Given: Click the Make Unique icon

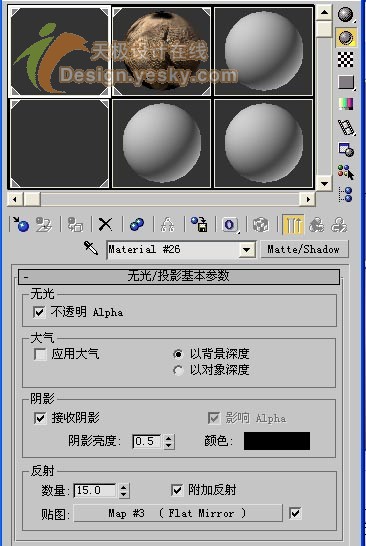Looking at the screenshot, I should click(x=168, y=225).
